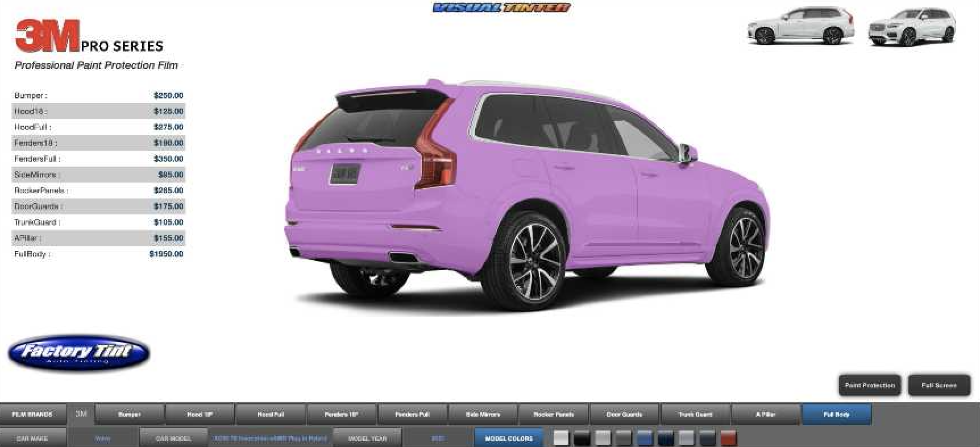Pick the medium blue model color swatch
980x447 pixels.
click(645, 438)
